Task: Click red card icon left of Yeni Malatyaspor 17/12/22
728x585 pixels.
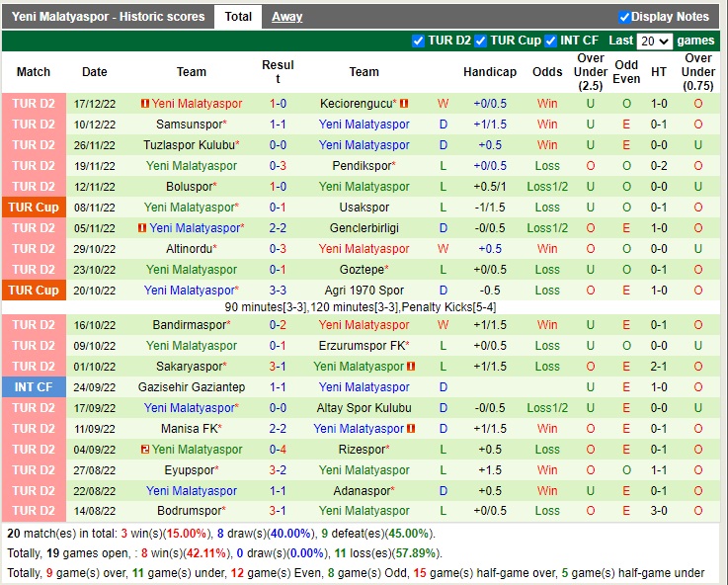Action: [145, 104]
